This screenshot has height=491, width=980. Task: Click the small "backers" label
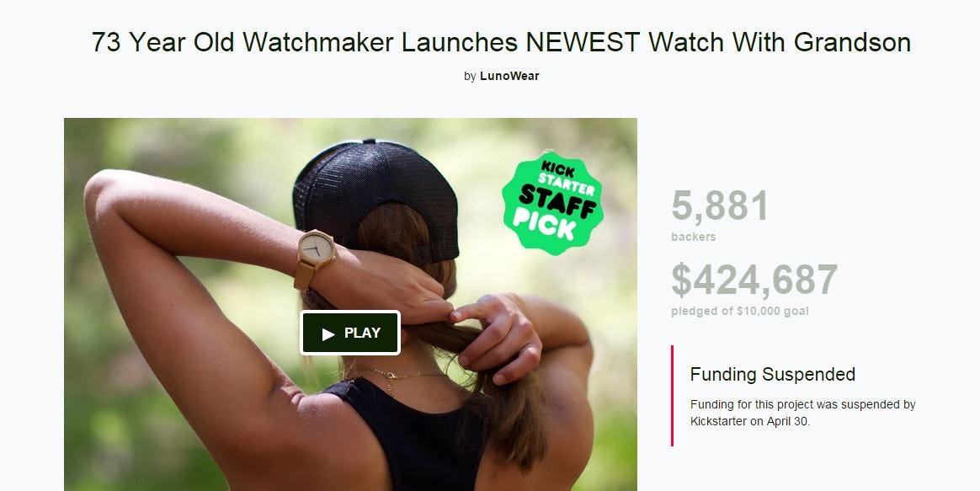(x=693, y=237)
